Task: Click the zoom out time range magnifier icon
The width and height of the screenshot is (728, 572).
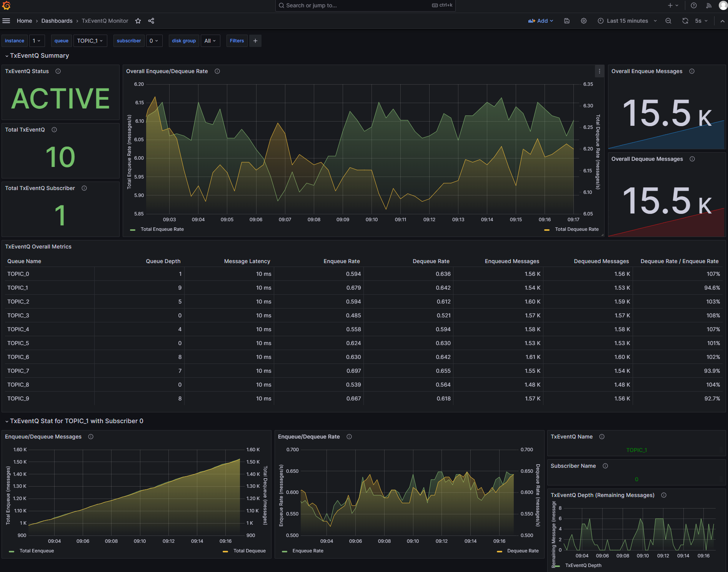Action: point(668,21)
